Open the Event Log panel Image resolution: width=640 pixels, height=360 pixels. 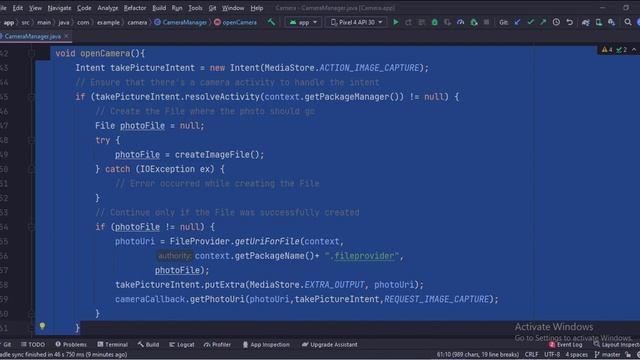565,344
